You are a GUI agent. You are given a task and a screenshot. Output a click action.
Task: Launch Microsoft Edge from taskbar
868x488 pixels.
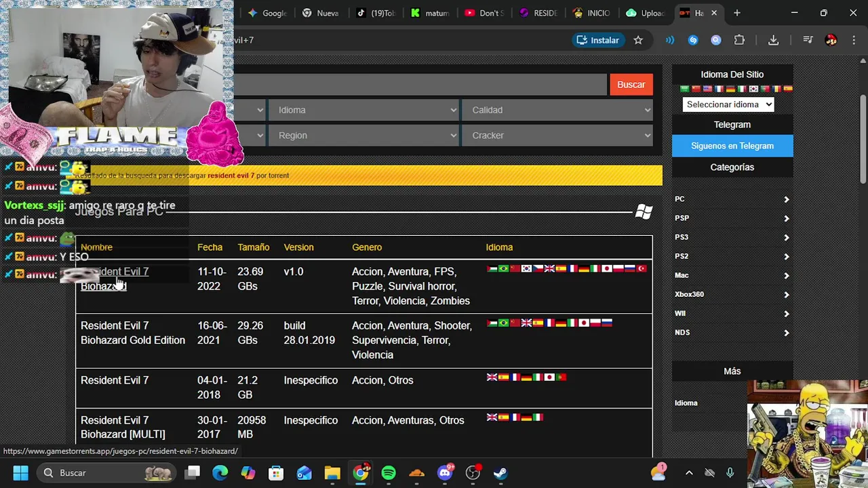(220, 472)
